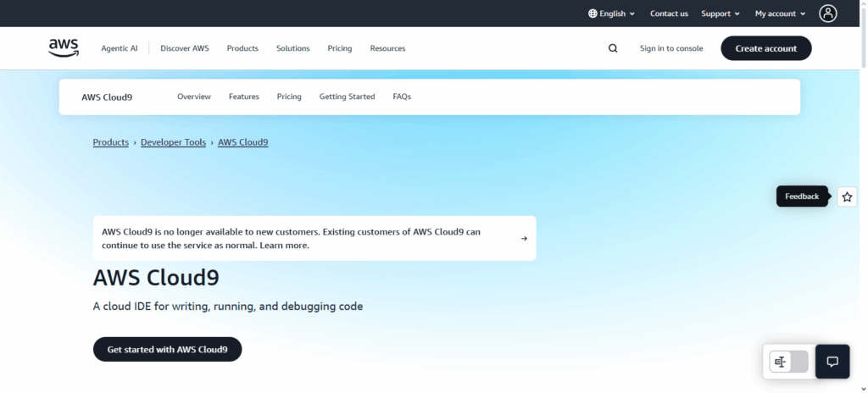Screen dimensions: 868x393
Task: Switch to the Features tab
Action: (x=243, y=97)
